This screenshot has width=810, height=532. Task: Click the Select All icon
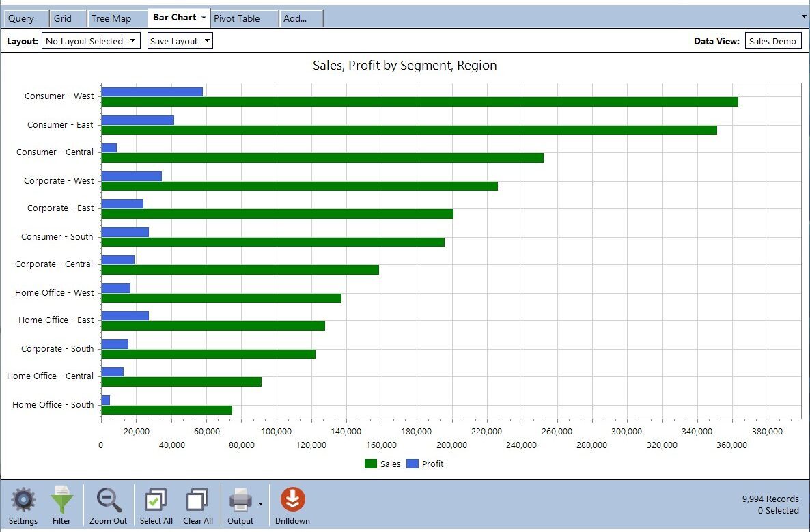point(156,501)
